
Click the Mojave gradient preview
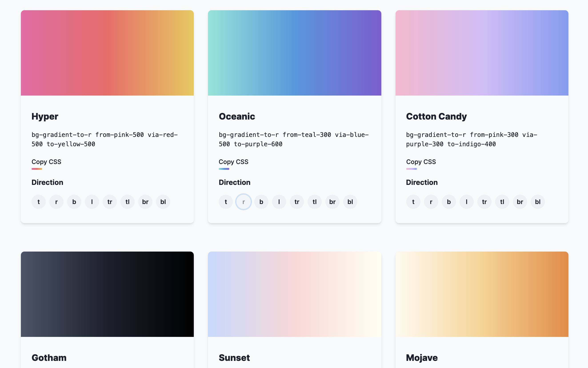[x=482, y=294]
